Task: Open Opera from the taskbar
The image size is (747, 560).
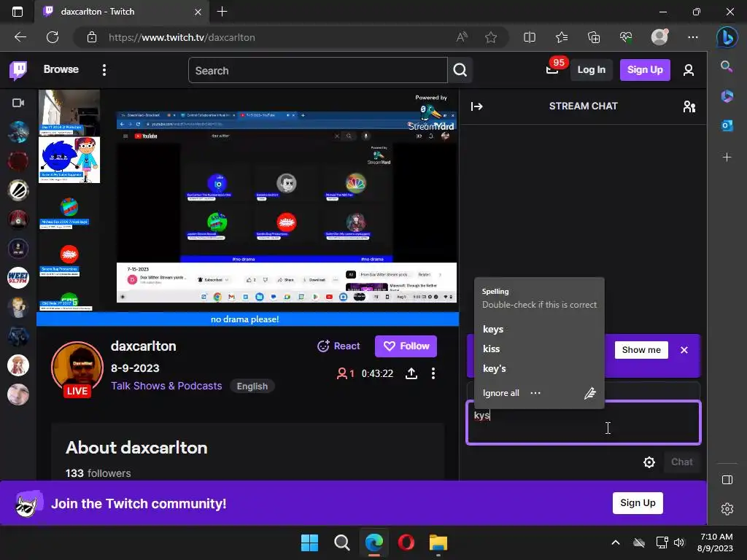Action: tap(406, 542)
